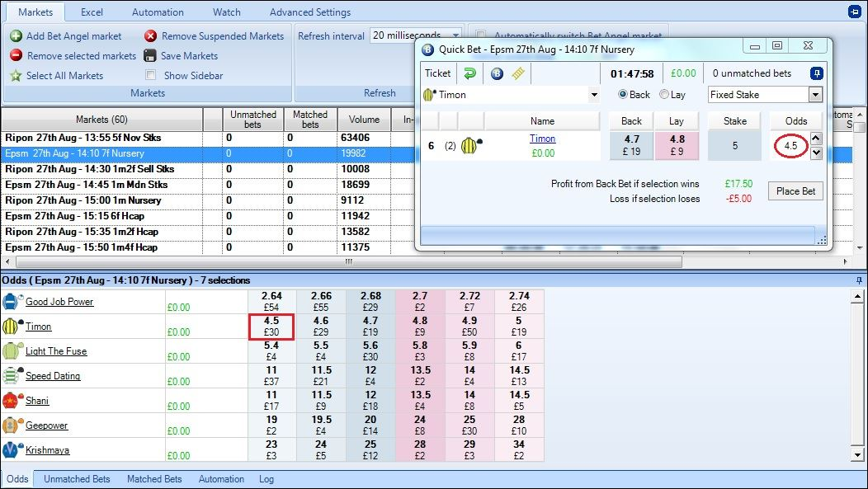The image size is (868, 489).
Task: Click Light The Fuse's green jockey silk
Action: tap(12, 350)
